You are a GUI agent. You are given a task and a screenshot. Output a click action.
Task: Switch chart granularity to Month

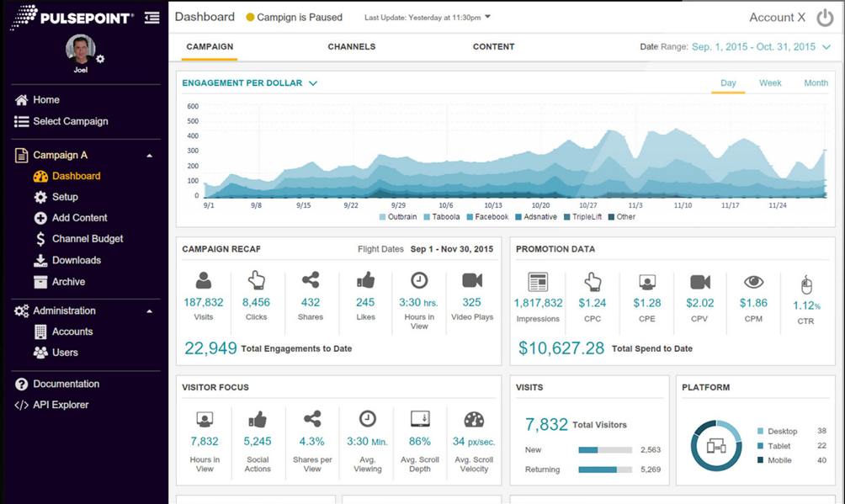[x=816, y=83]
